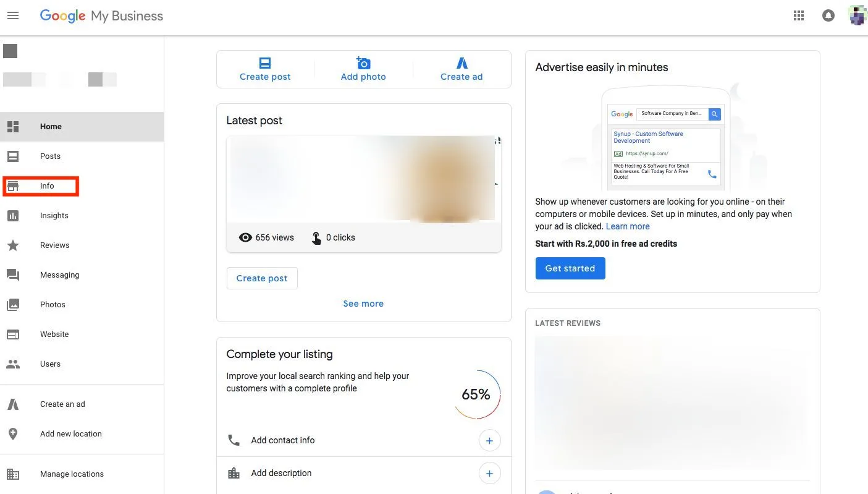Click the Create post text in top card
The width and height of the screenshot is (868, 494).
coord(265,77)
